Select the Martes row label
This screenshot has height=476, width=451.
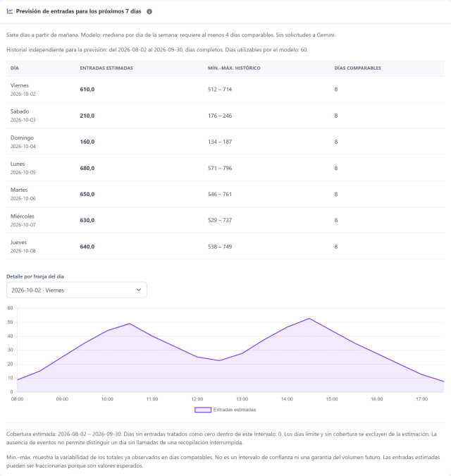coord(19,190)
